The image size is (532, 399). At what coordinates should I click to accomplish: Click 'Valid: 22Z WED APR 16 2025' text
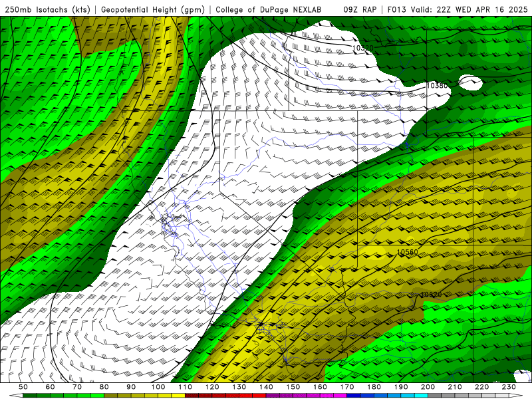(469, 10)
